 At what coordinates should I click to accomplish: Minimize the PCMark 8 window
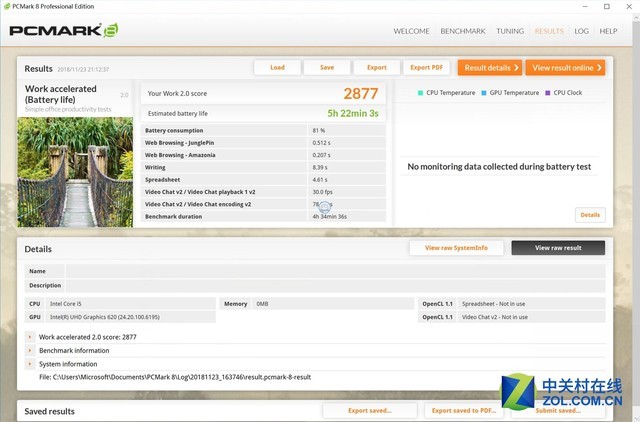click(x=585, y=7)
